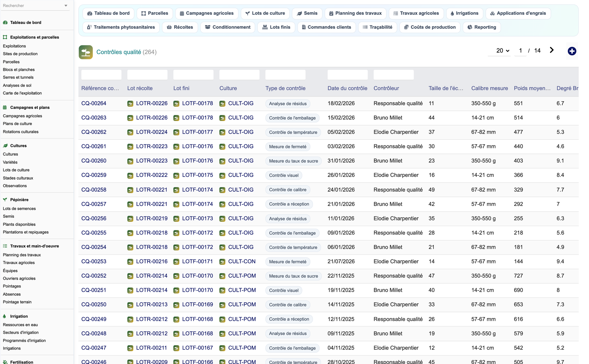
Task: Sort by Calibre mesure column header
Action: (489, 88)
